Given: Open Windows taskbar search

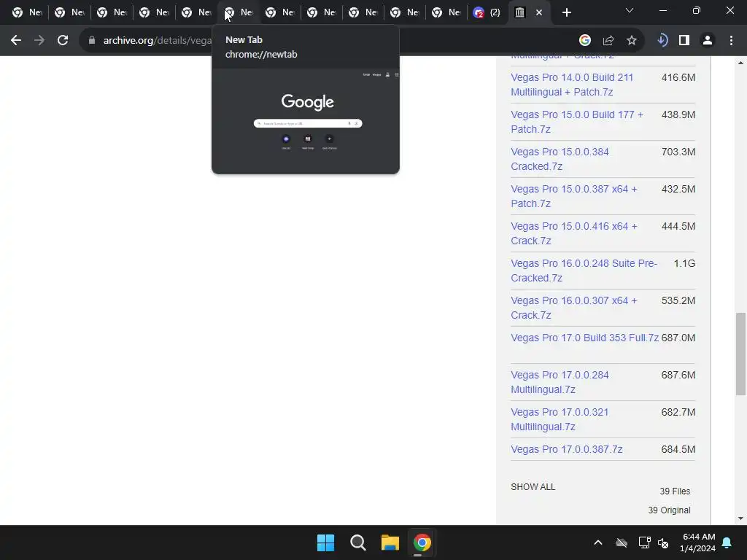Looking at the screenshot, I should coord(357,542).
